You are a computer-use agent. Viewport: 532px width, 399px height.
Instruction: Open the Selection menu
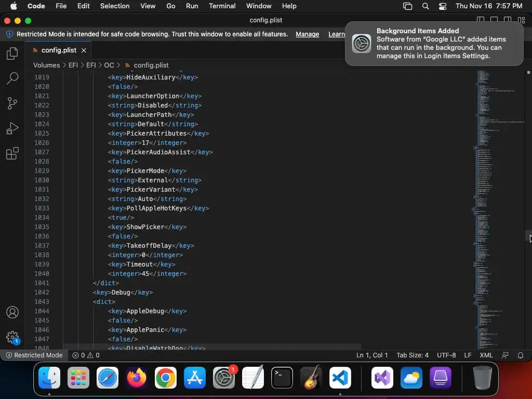(115, 6)
